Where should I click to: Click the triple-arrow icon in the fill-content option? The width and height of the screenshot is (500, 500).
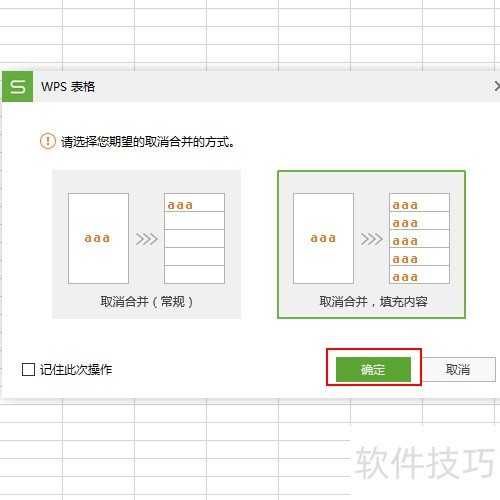point(372,239)
